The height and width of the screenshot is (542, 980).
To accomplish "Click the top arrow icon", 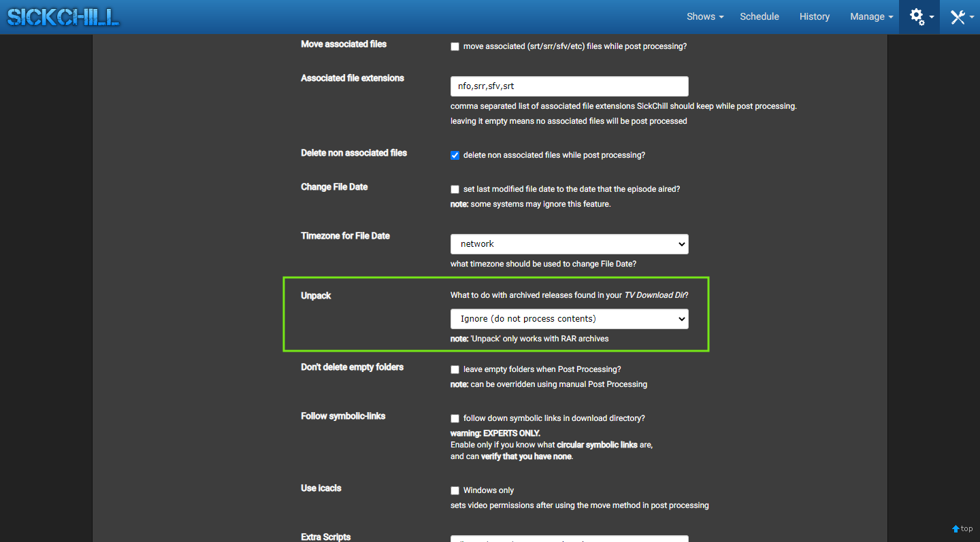I will point(955,529).
